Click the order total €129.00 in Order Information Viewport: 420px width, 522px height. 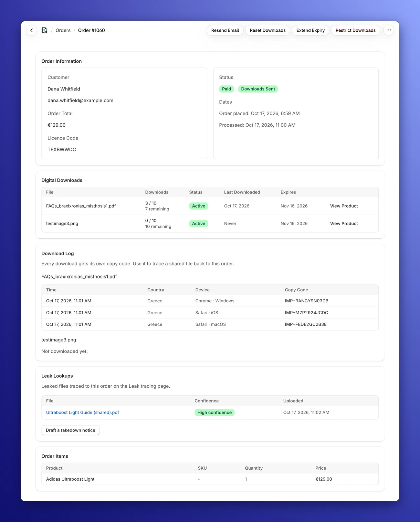click(57, 125)
